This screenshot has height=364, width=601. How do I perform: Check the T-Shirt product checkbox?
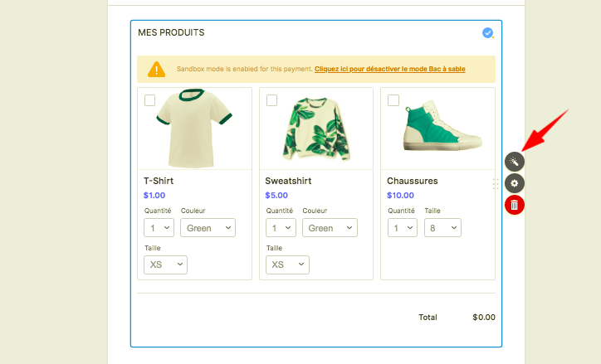click(150, 100)
